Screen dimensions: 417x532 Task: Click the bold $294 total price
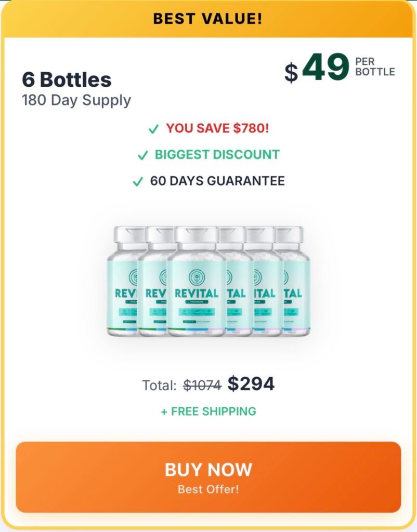[251, 384]
